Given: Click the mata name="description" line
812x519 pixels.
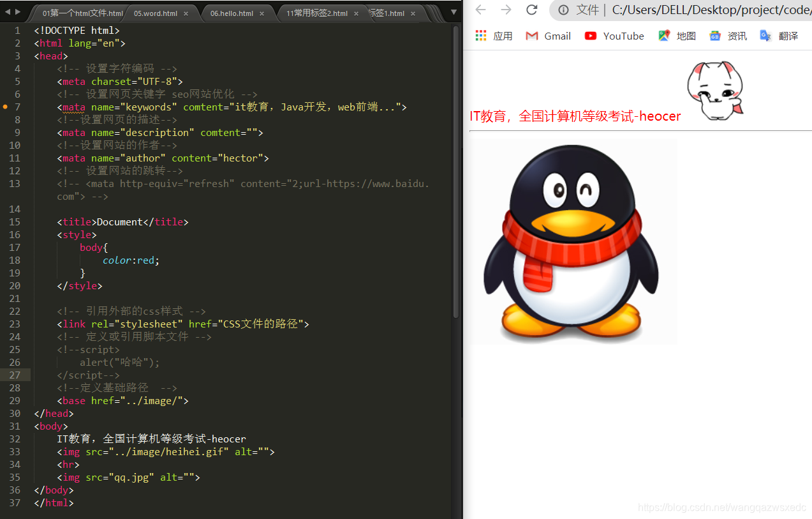Looking at the screenshot, I should pyautogui.click(x=160, y=132).
